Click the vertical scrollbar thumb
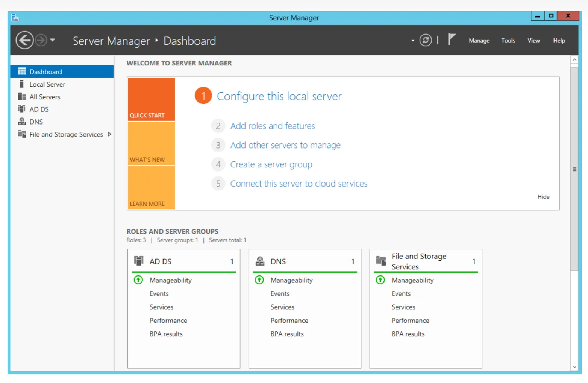This screenshot has width=588, height=383. (574, 169)
